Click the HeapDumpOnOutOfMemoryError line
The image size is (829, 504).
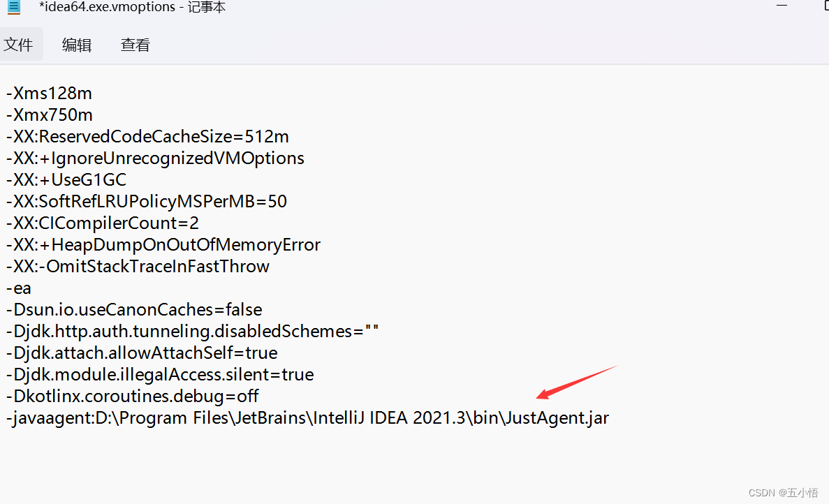(x=163, y=245)
